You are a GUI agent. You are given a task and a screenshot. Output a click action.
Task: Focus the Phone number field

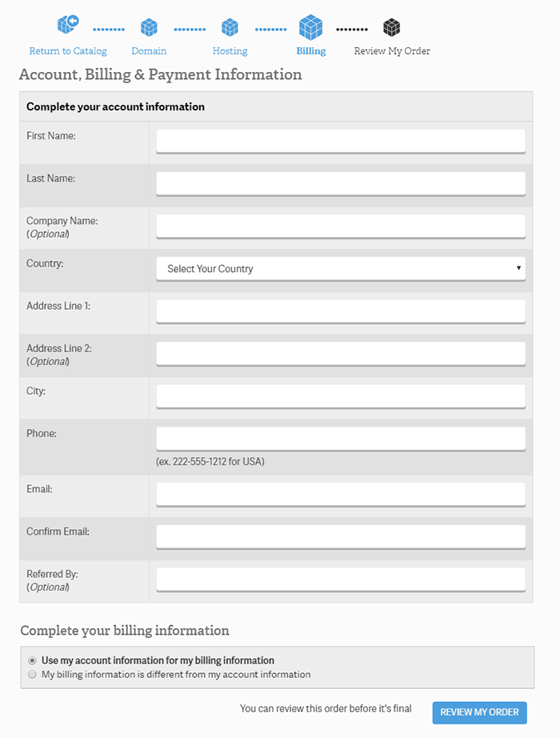[341, 438]
